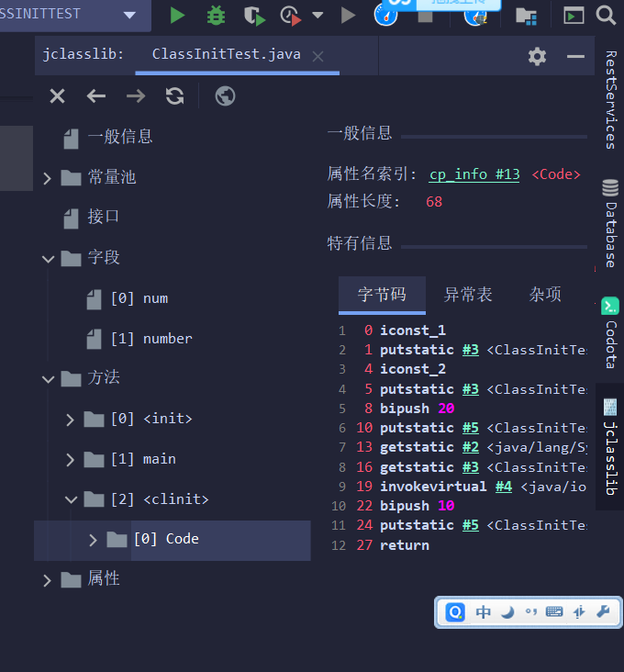The width and height of the screenshot is (624, 672).
Task: Open the IME skin/voice icon
Action: click(579, 612)
